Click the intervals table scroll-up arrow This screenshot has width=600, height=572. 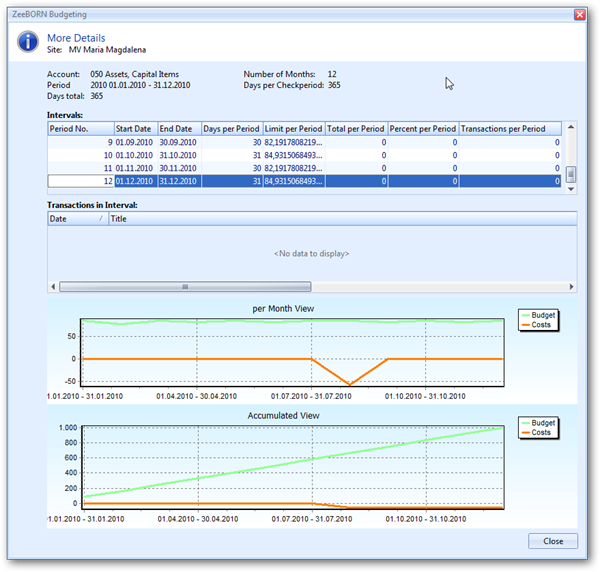[x=571, y=129]
